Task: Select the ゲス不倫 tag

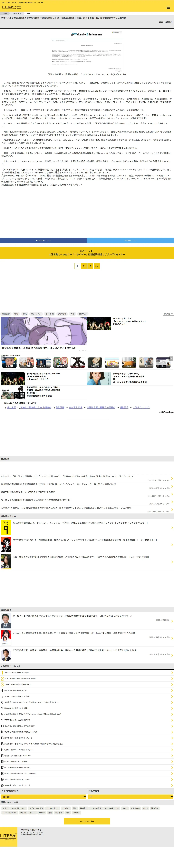Action: click(x=50, y=314)
